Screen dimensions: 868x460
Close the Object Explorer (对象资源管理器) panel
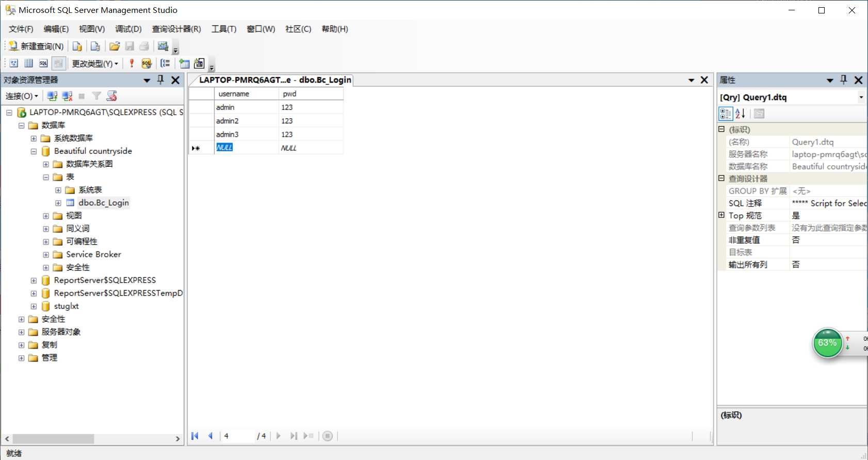click(x=175, y=80)
